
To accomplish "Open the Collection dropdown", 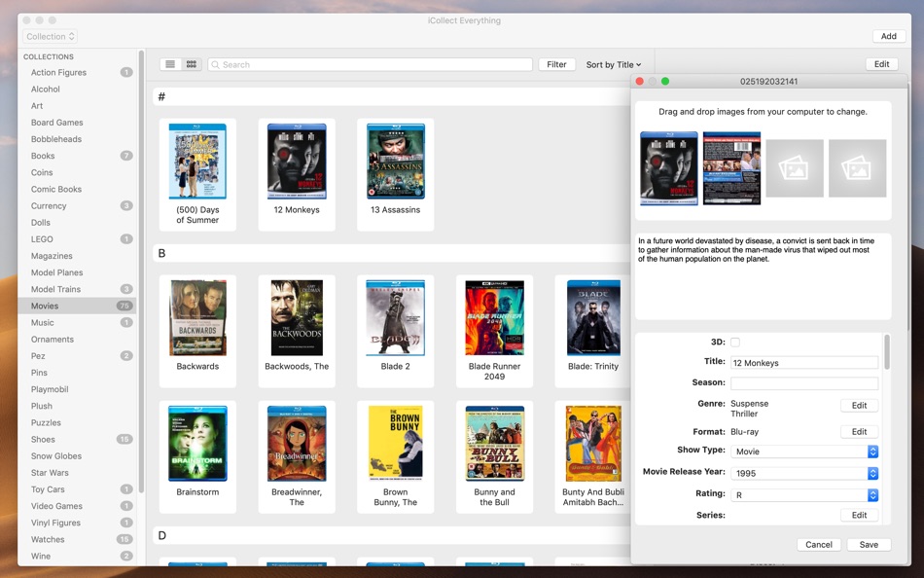I will coord(50,37).
